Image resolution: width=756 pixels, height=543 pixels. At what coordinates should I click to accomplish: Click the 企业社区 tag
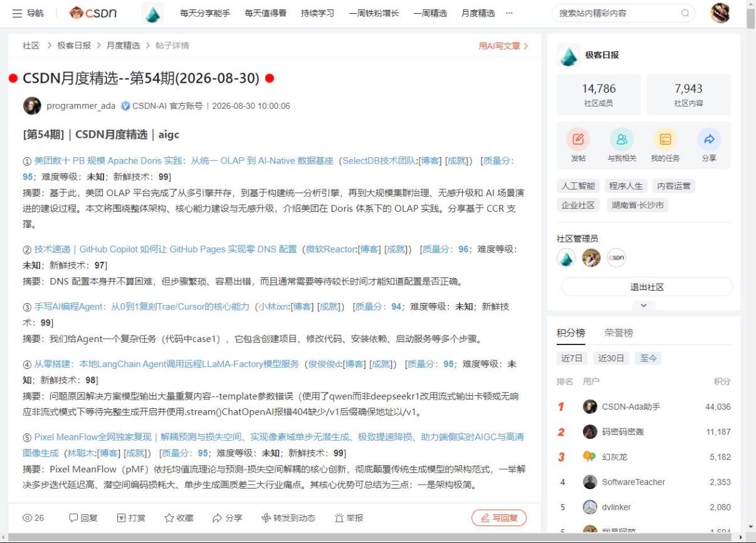coord(578,205)
